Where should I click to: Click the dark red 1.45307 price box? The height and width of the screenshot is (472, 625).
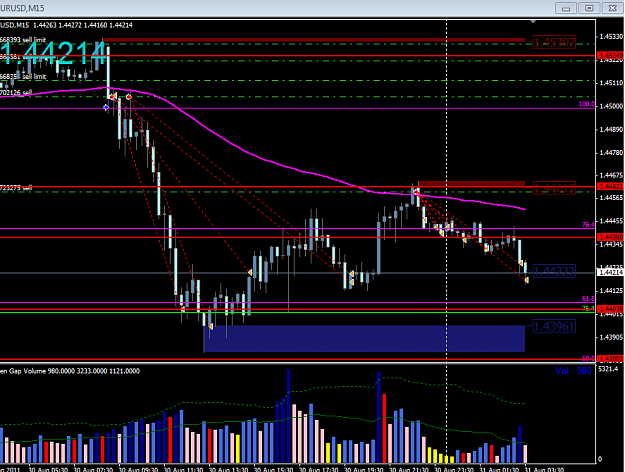tap(554, 42)
